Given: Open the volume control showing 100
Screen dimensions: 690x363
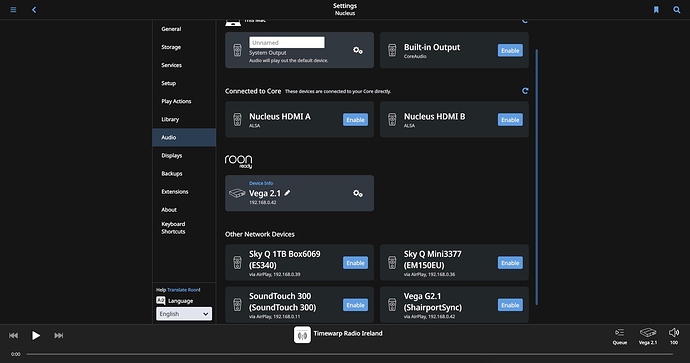Looking at the screenshot, I should coord(674,336).
